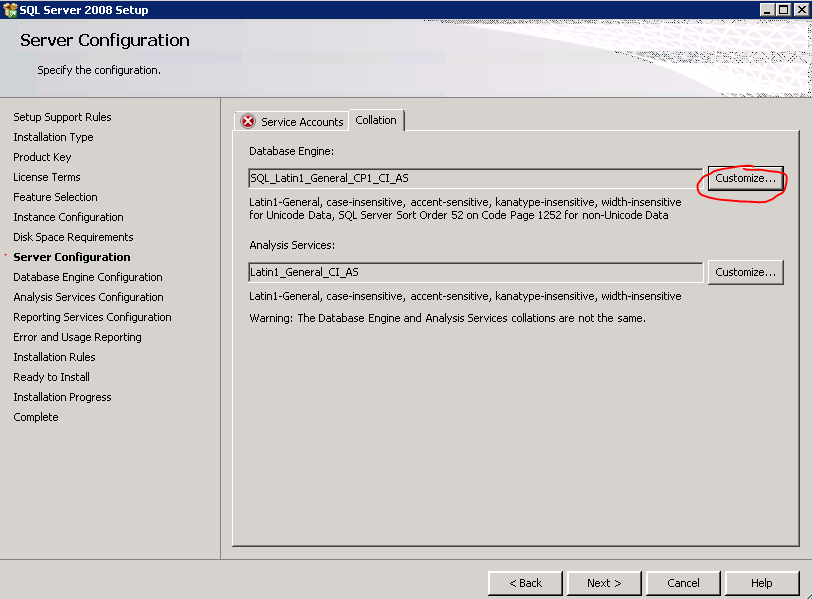Minimize the SQL Server 2008 Setup window

pos(766,10)
